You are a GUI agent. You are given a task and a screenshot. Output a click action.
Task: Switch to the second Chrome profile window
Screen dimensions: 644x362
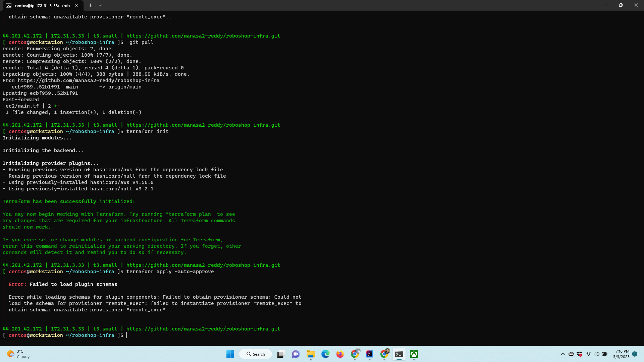pos(384,354)
